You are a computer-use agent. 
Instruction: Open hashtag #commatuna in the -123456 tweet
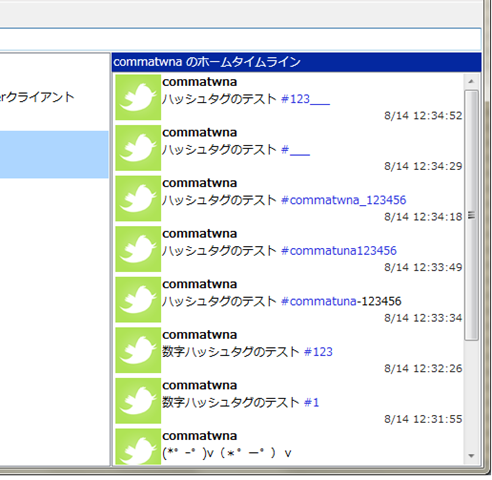tap(319, 302)
